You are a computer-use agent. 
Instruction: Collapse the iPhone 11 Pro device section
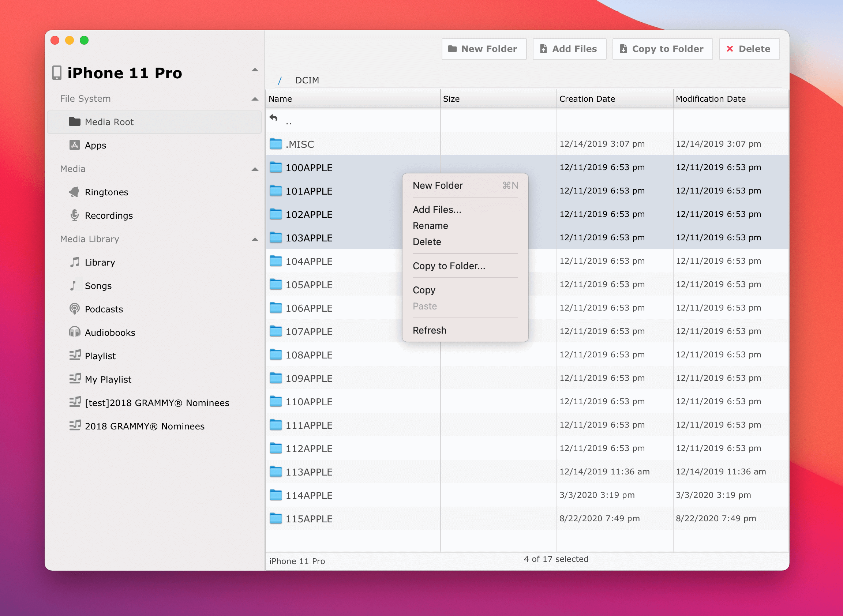[255, 70]
